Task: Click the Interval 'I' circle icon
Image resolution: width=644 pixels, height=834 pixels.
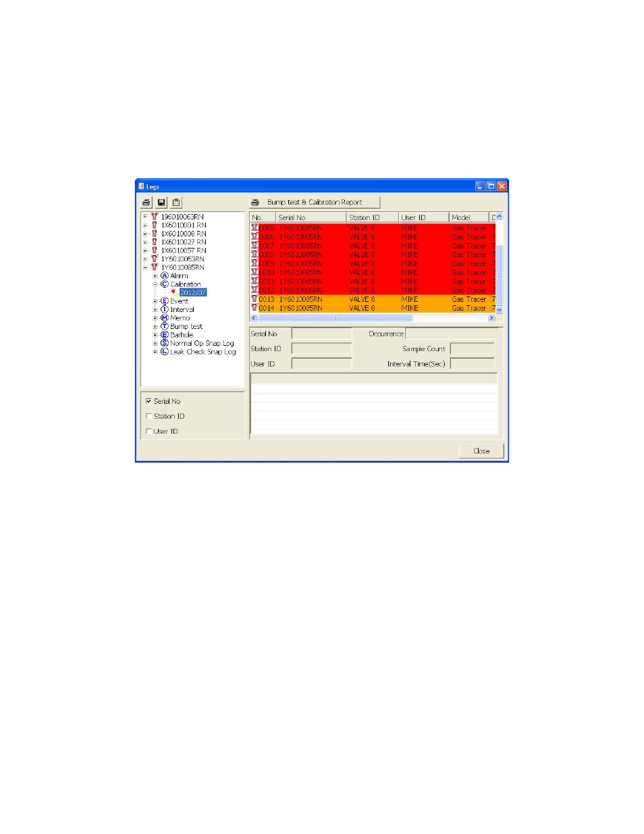Action: (x=164, y=309)
